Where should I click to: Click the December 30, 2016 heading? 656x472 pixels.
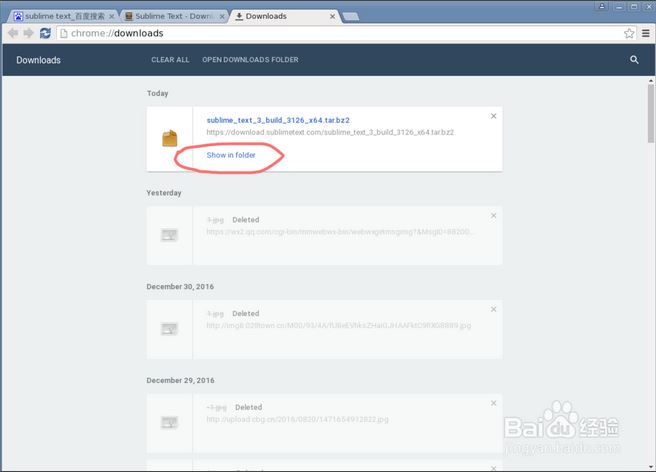coord(180,287)
